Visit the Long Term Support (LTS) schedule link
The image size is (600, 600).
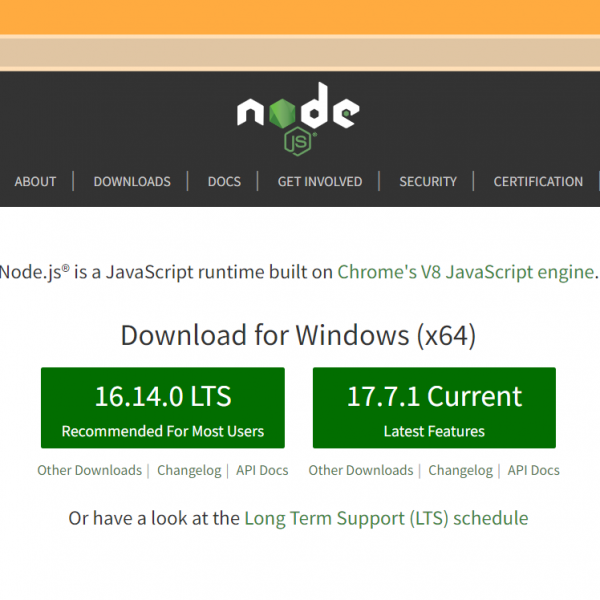(x=386, y=518)
